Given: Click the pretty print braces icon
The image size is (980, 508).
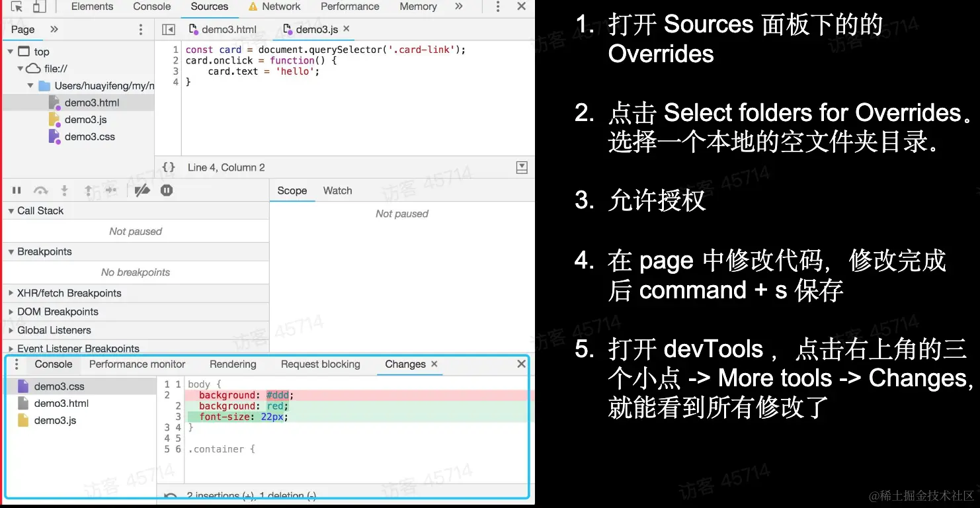Looking at the screenshot, I should [169, 167].
